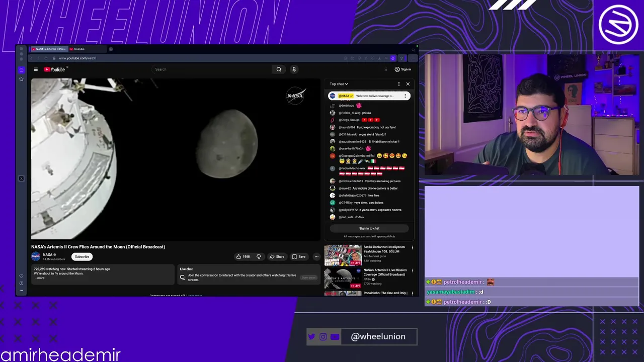
Task: Click the Wheel Union logo in the corner
Action: click(618, 25)
